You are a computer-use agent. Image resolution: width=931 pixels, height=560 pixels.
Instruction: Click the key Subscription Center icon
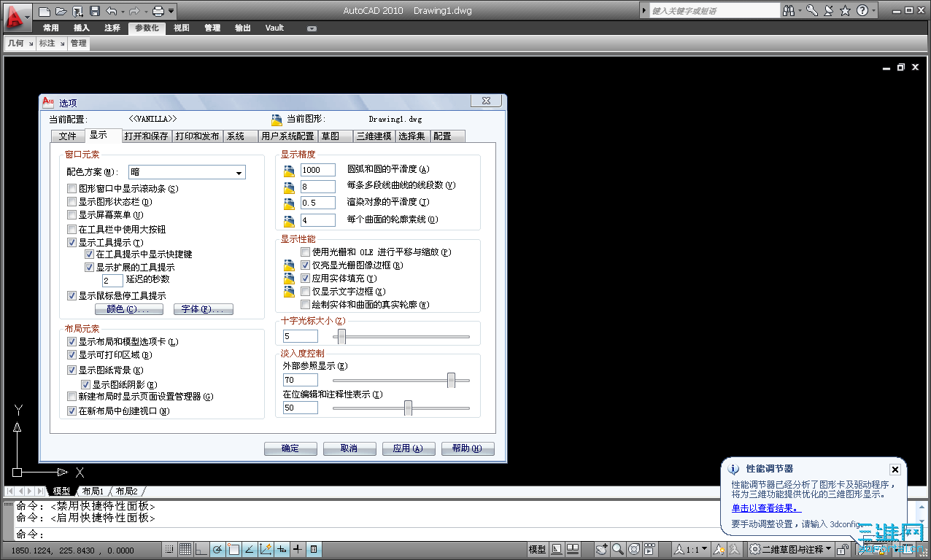(813, 11)
